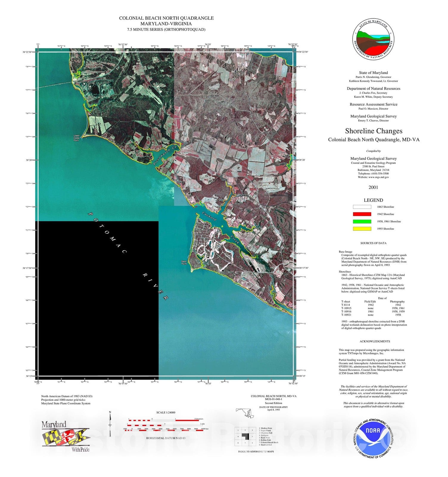The image size is (448, 477).
Task: Click 'Department of Natural Resources' heading
Action: pos(374,89)
